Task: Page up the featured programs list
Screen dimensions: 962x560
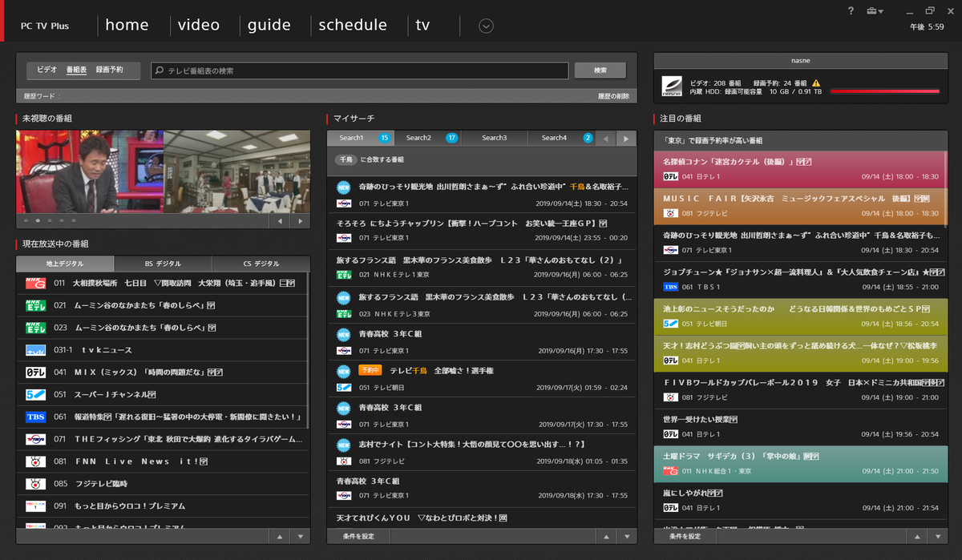Action: coord(917,536)
